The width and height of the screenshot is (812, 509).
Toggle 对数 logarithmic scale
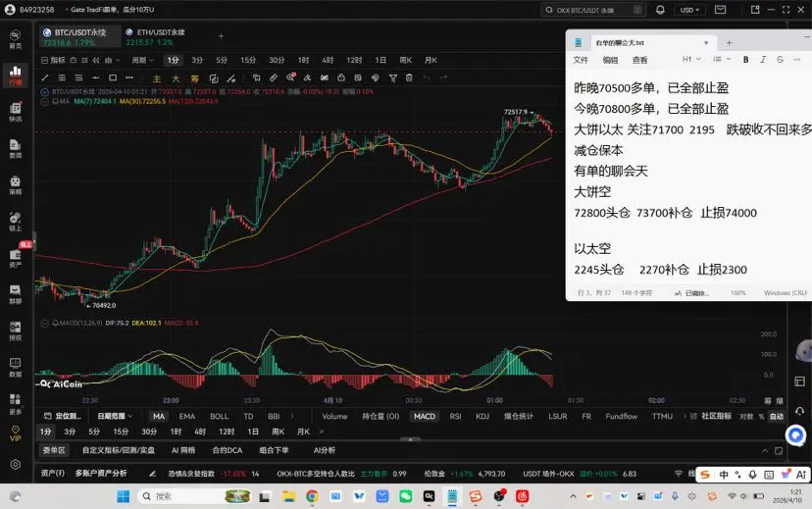coord(746,416)
